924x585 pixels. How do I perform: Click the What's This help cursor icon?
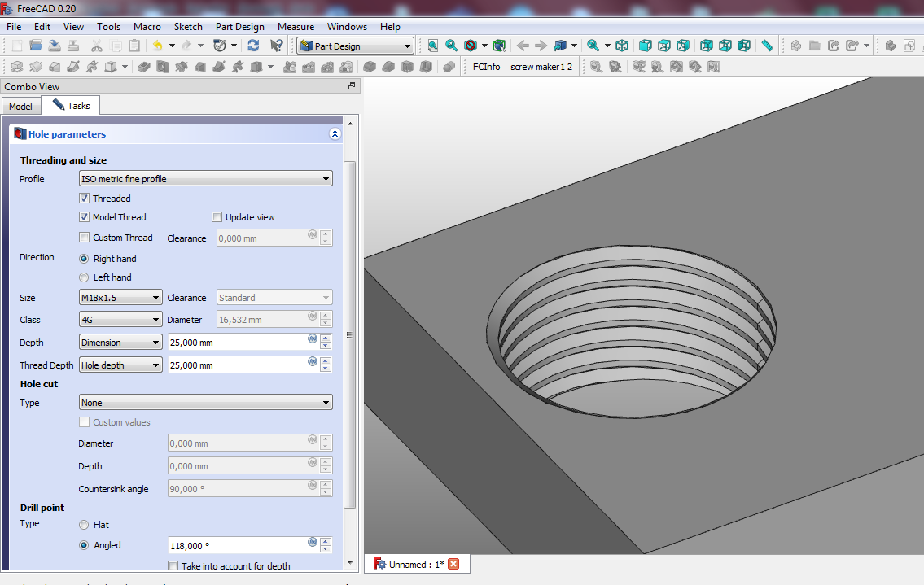(277, 46)
